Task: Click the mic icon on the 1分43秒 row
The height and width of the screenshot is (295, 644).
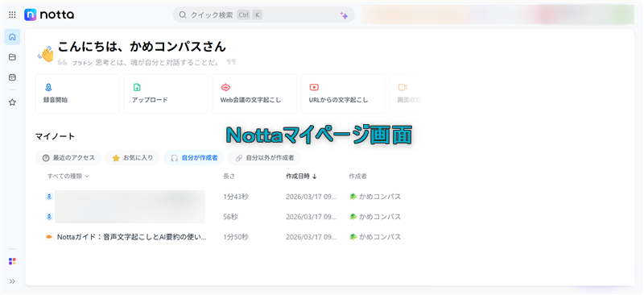Action: pyautogui.click(x=49, y=197)
